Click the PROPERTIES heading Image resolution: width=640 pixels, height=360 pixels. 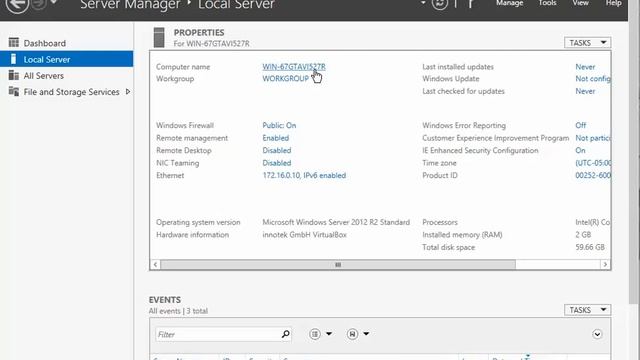[199, 33]
